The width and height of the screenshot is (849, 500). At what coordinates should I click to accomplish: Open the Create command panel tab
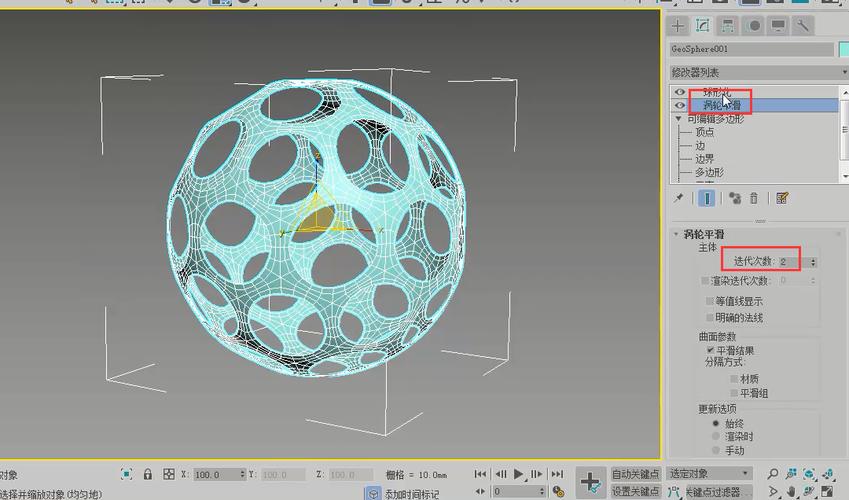click(x=677, y=25)
